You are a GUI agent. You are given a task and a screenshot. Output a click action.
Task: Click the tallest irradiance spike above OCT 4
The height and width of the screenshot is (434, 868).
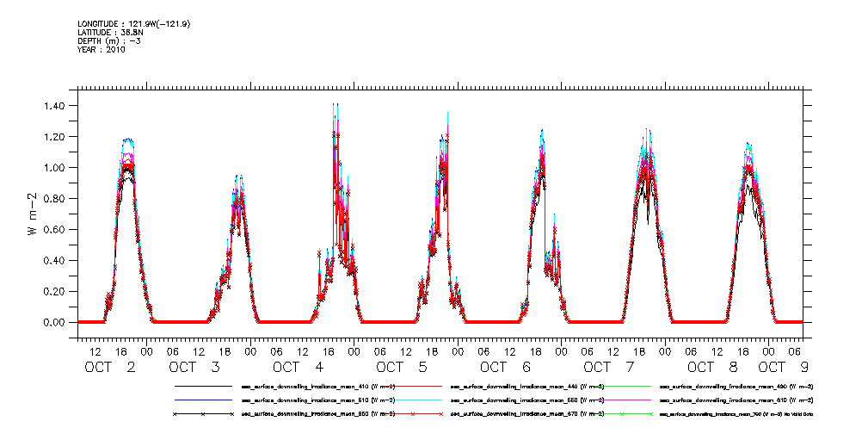[335, 104]
